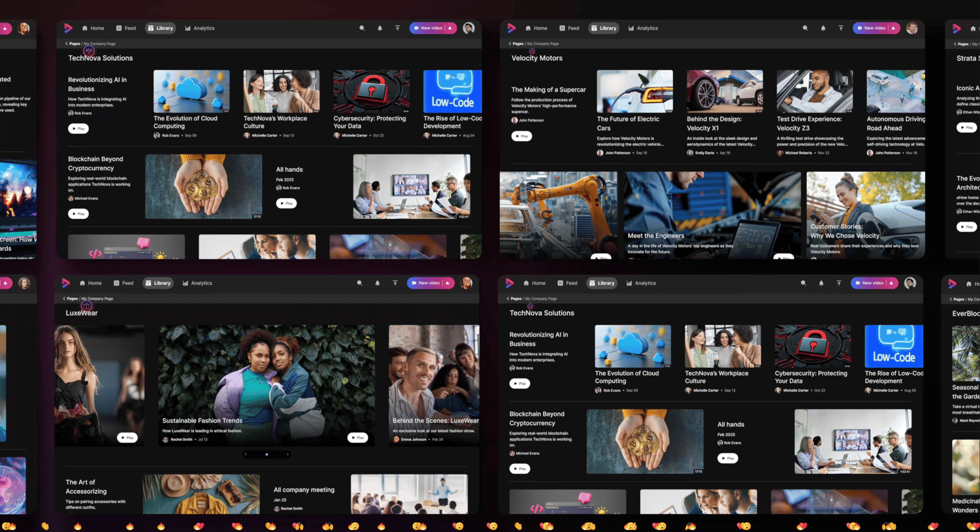The image size is (980, 532).
Task: Open notifications bell in the Velocity Motors window
Action: coord(823,28)
